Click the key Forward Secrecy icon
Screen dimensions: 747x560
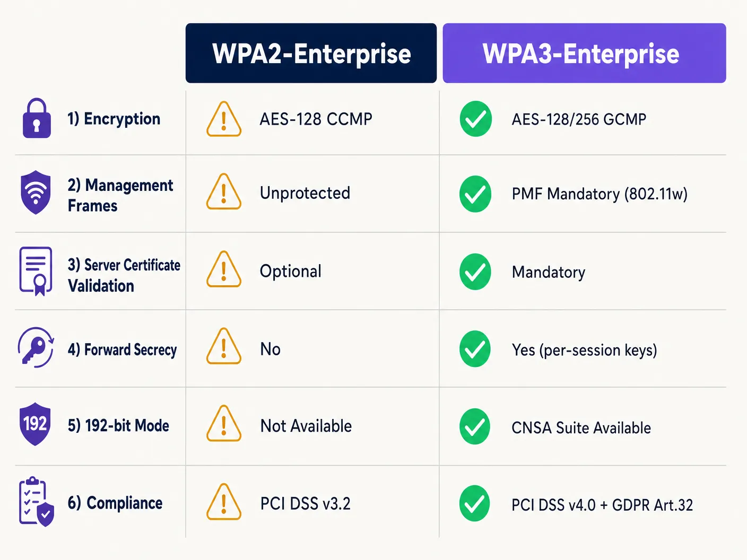click(36, 347)
